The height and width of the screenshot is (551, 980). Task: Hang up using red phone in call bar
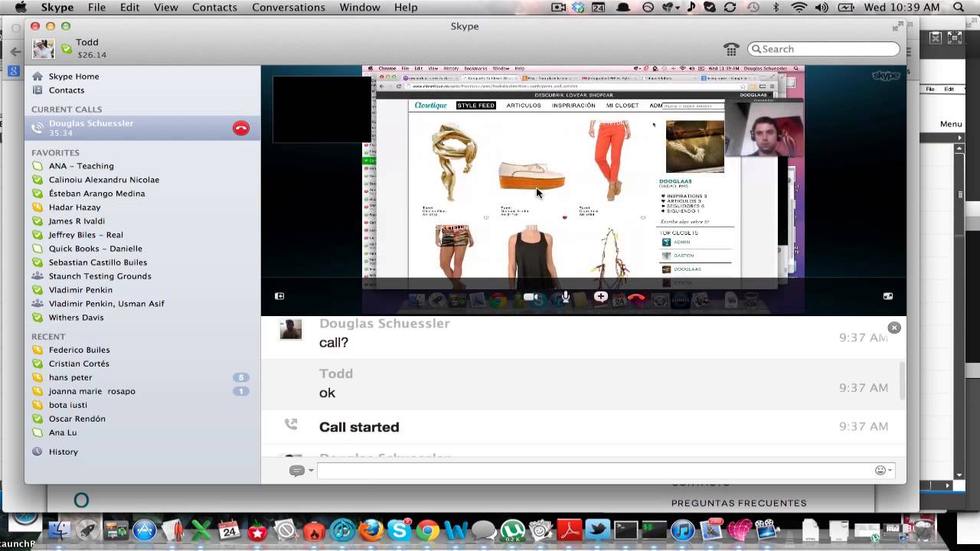pos(636,298)
